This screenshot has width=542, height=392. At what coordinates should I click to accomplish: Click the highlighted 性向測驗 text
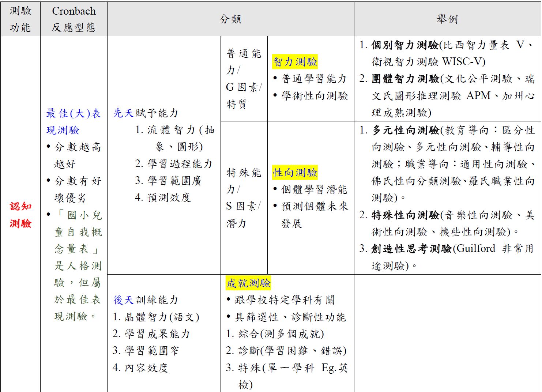tap(295, 172)
